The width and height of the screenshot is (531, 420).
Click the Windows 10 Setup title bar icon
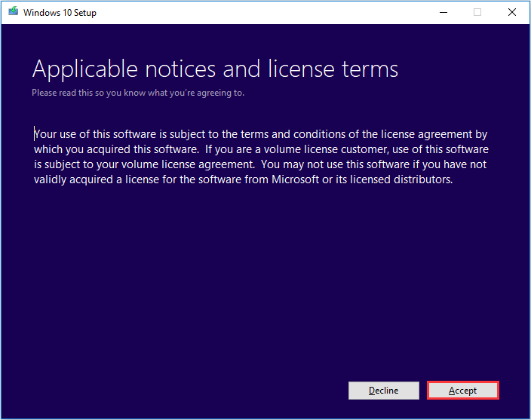[x=14, y=11]
